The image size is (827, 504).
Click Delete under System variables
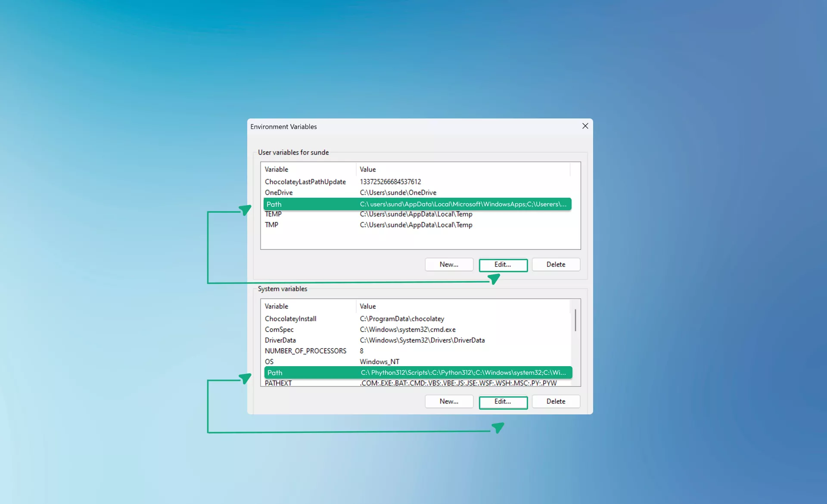click(x=556, y=401)
